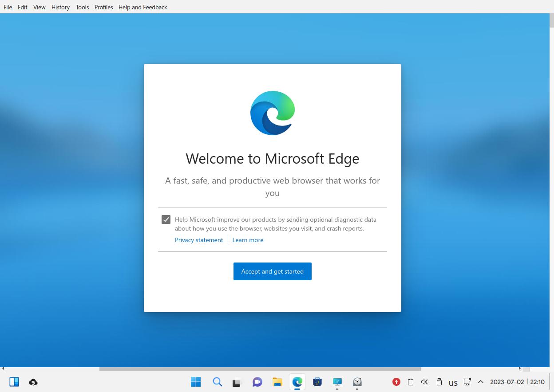Open the View menu
554x392 pixels.
40,7
